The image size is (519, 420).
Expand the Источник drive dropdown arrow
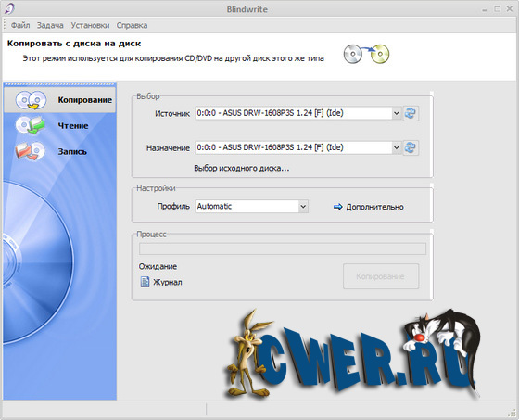[x=397, y=113]
